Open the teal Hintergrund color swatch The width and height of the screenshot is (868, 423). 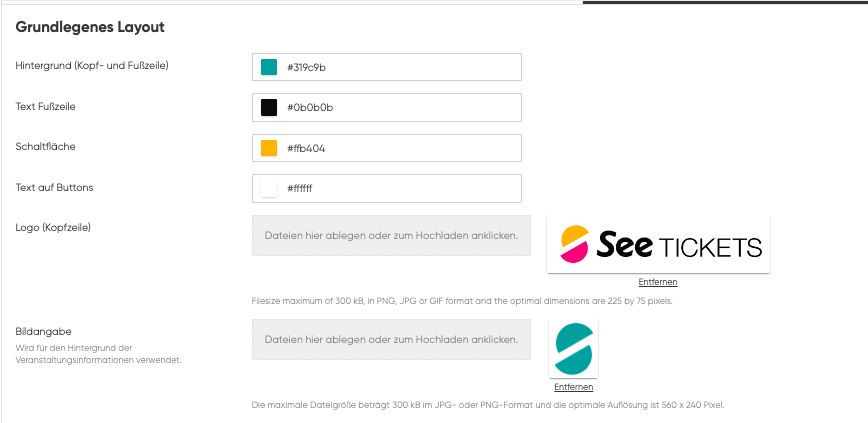[x=269, y=67]
